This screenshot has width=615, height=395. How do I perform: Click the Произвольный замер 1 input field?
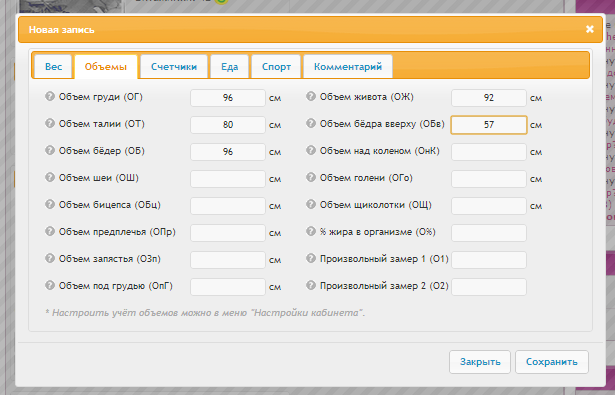coord(489,260)
